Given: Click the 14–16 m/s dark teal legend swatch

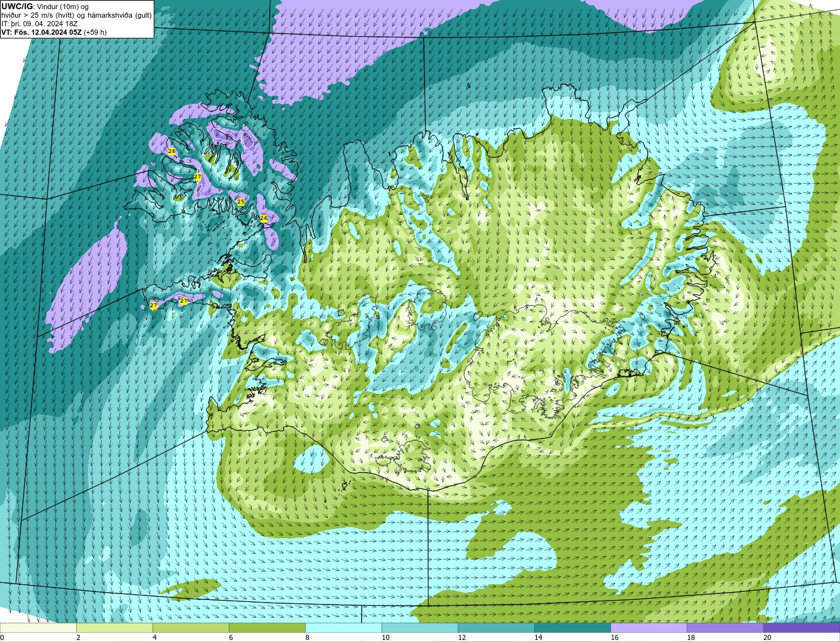Looking at the screenshot, I should pyautogui.click(x=573, y=628).
